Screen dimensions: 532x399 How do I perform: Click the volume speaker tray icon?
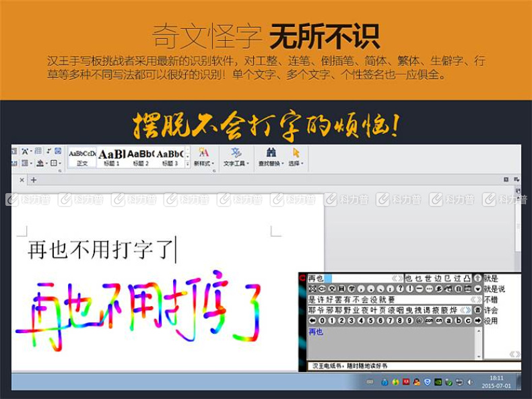tap(470, 382)
